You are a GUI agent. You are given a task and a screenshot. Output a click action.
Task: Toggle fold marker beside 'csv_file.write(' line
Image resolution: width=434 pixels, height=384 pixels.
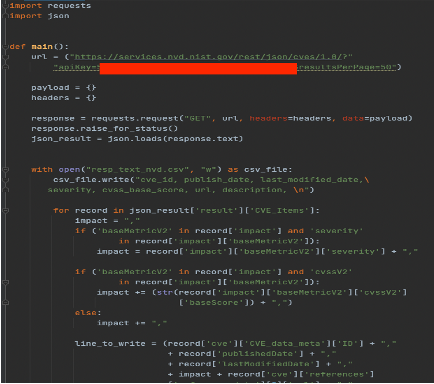(5, 180)
